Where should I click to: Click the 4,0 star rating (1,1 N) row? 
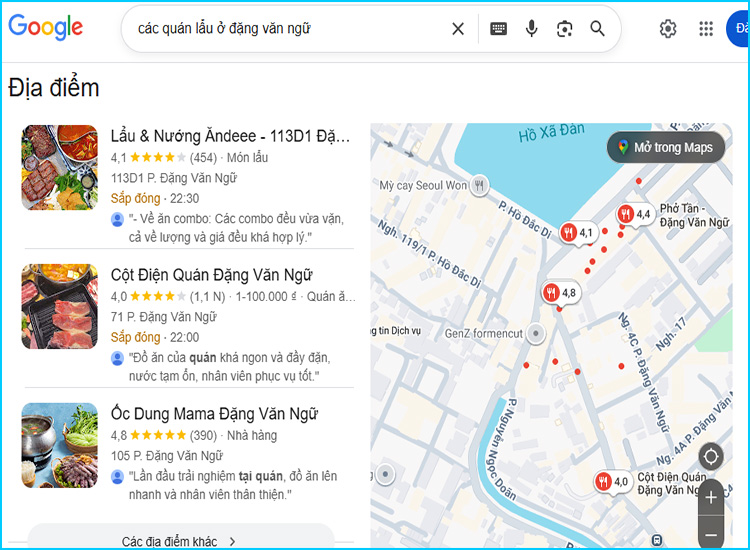click(168, 297)
